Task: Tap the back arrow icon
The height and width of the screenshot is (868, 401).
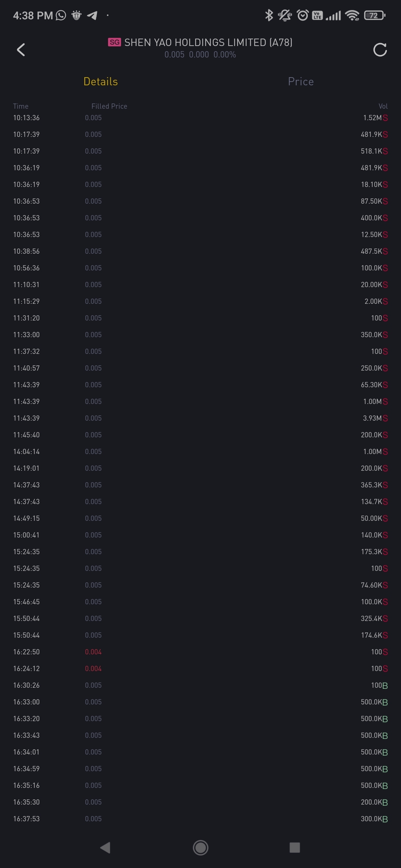Action: 21,50
